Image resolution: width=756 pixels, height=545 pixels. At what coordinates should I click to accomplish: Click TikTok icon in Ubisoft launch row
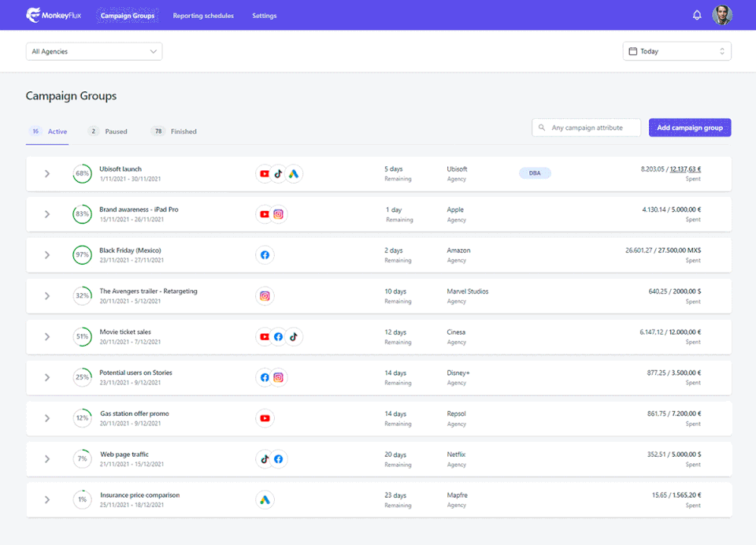pyautogui.click(x=279, y=173)
